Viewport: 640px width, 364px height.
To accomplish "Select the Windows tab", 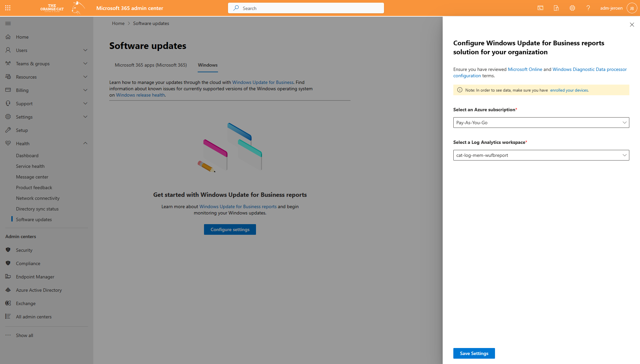I will coord(208,65).
